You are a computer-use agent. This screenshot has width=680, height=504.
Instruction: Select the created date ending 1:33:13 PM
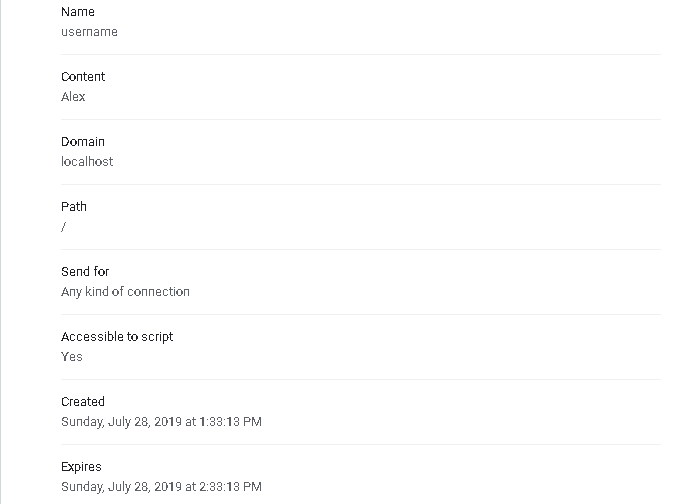click(161, 422)
